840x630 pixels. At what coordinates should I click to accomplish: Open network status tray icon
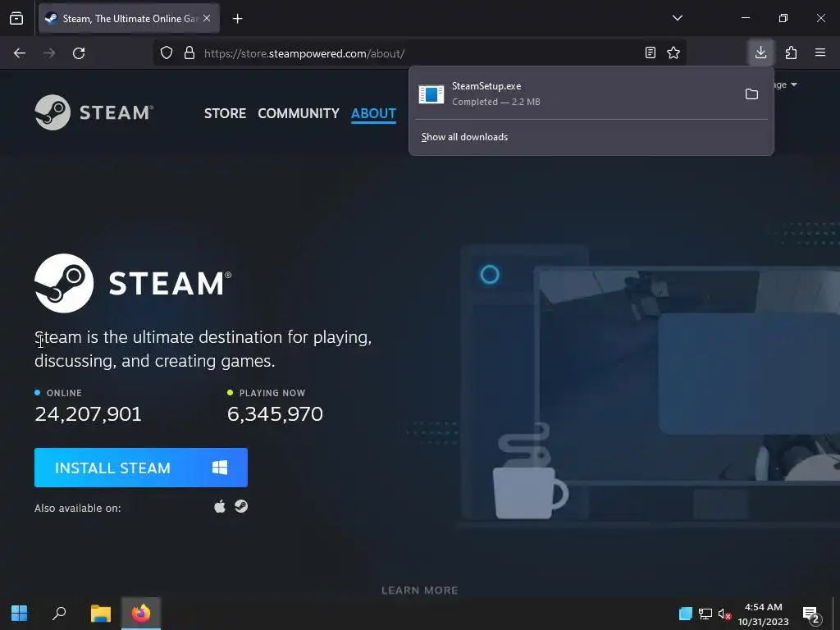(x=705, y=614)
